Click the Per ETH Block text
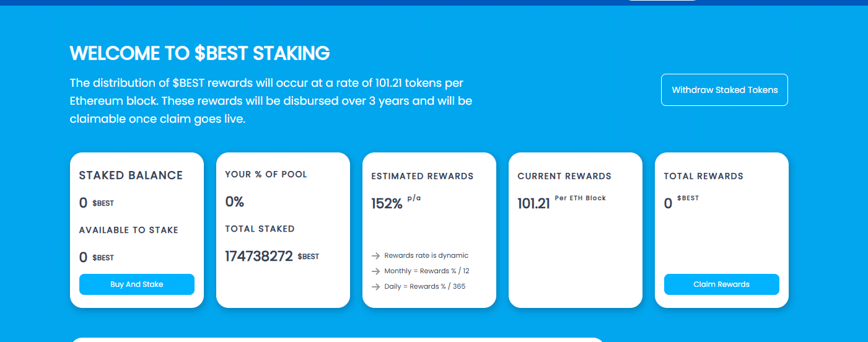The image size is (868, 342). click(581, 198)
